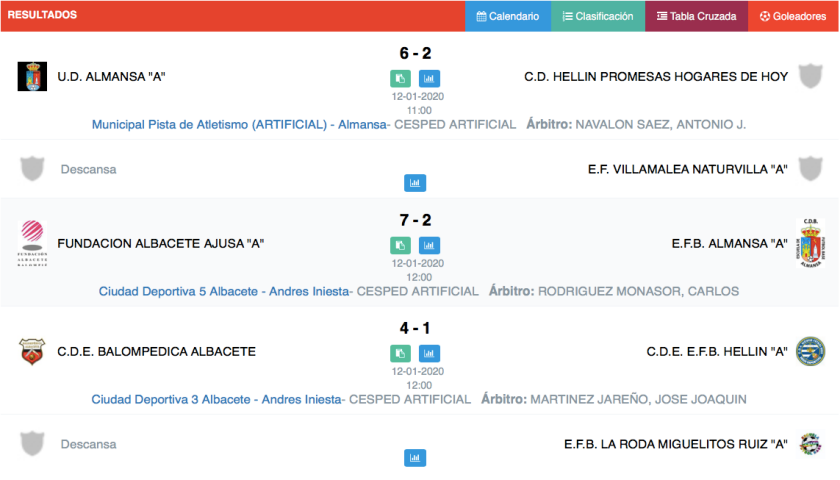This screenshot has height=480, width=840.
Task: Open Ciudad Deportiva 3 Albacete venue link
Action: pyautogui.click(x=217, y=399)
